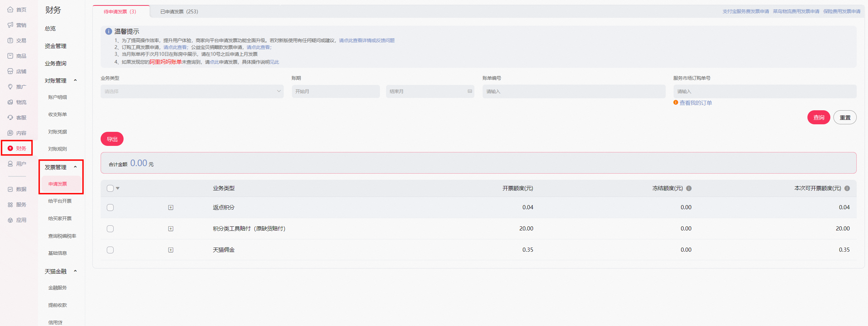The height and width of the screenshot is (326, 868).
Task: Click the 结束月 end month field
Action: pos(430,91)
